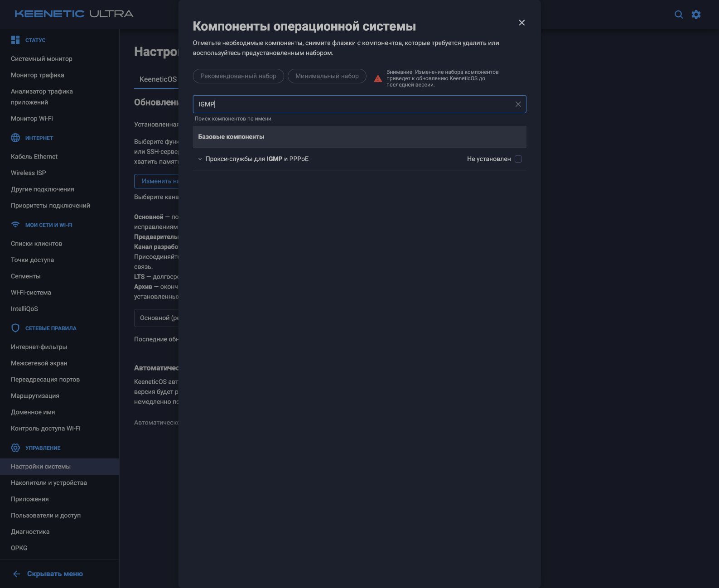The image size is (719, 588).
Task: Open Монитор Wi-Fi page
Action: pos(32,119)
